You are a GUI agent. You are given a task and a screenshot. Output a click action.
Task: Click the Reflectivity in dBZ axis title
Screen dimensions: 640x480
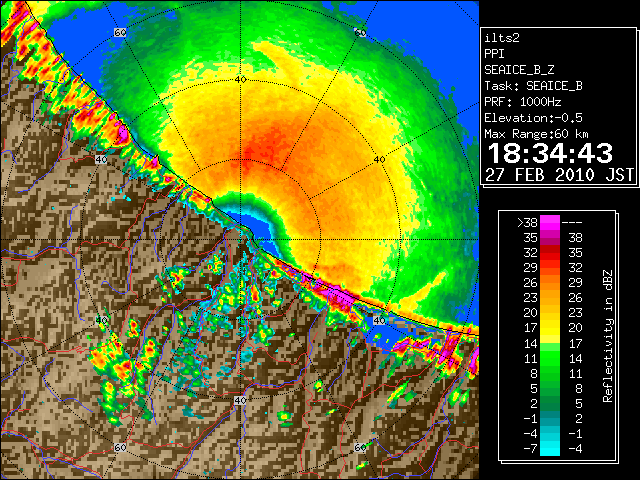click(607, 336)
